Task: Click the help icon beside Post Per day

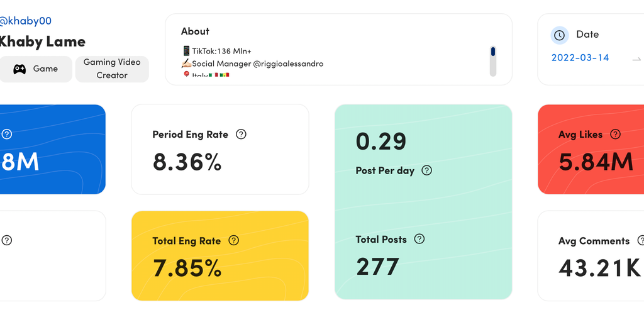Action: [x=427, y=170]
